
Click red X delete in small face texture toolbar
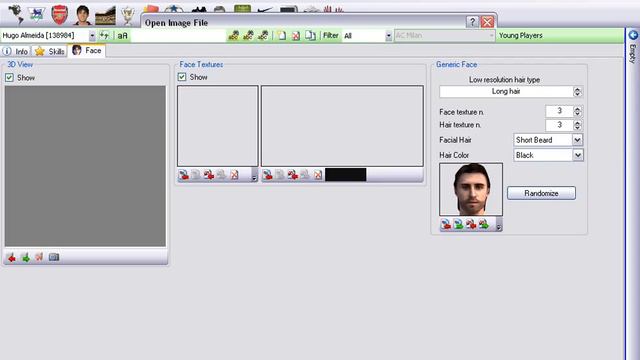click(x=234, y=175)
